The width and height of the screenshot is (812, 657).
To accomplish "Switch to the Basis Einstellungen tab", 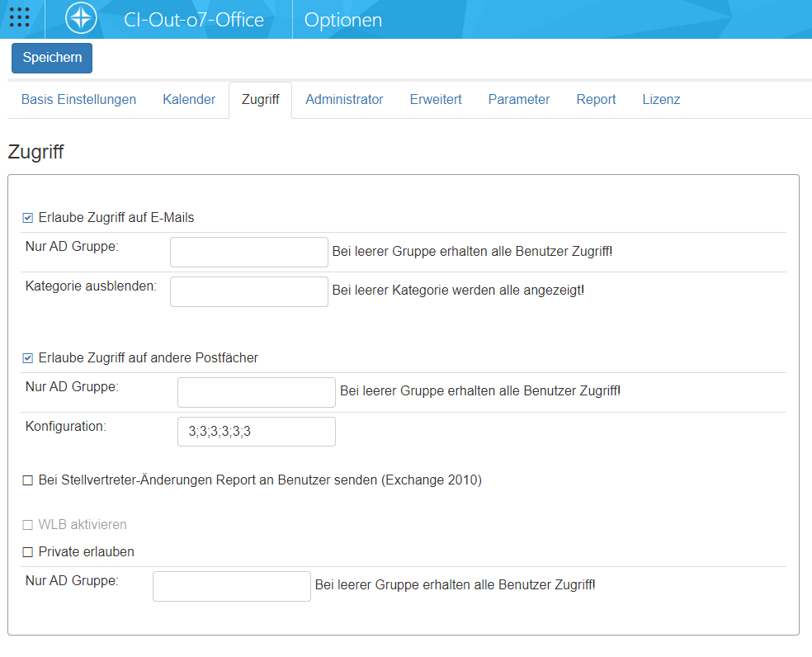I will (78, 100).
